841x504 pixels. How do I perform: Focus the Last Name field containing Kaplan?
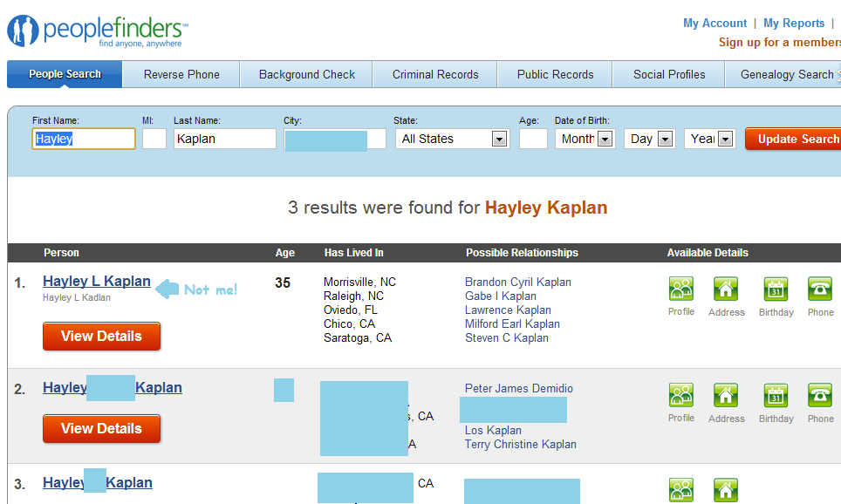[x=225, y=139]
